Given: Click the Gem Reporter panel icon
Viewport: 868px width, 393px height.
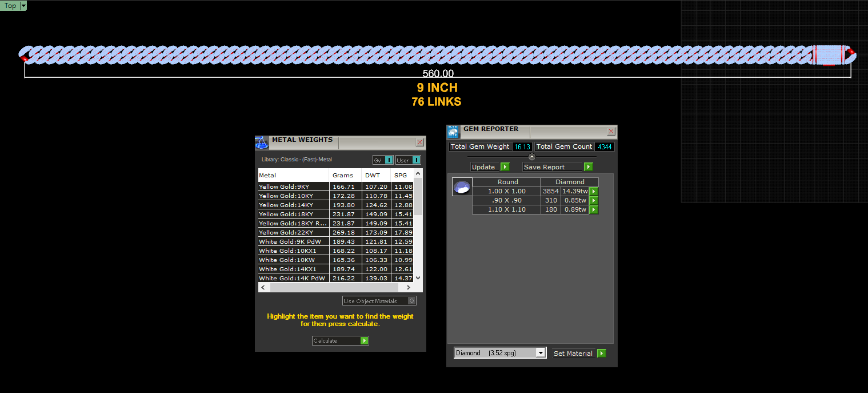Looking at the screenshot, I should pyautogui.click(x=453, y=132).
